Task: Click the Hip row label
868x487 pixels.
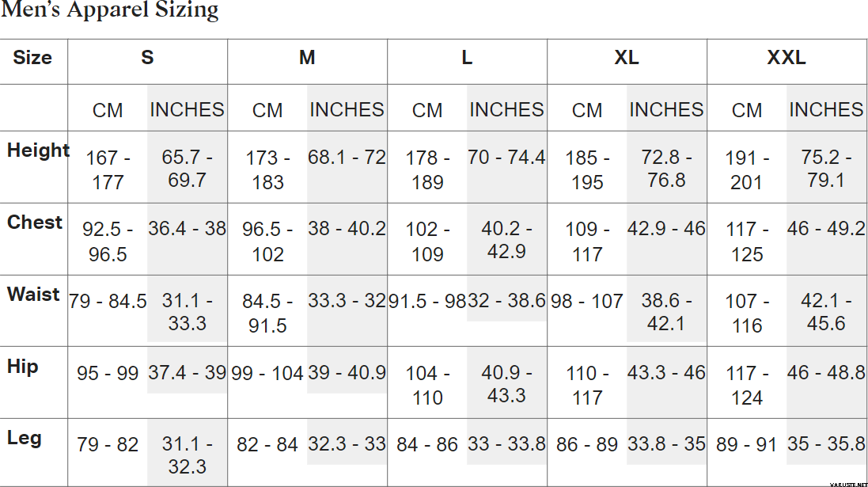Action: 23,367
